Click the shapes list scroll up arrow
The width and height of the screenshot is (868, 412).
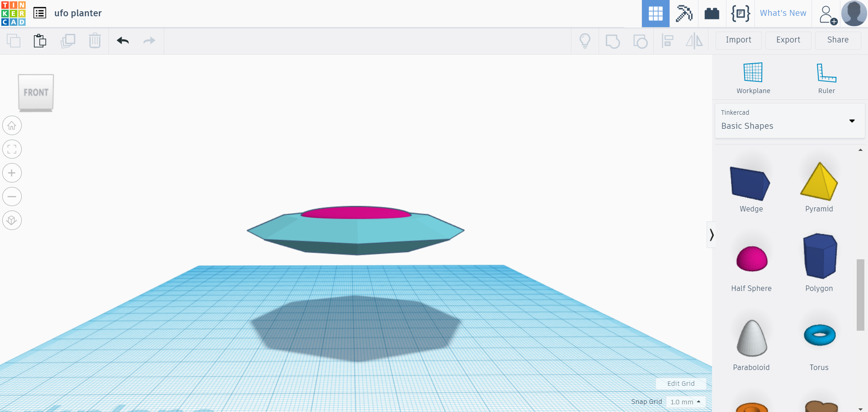click(x=860, y=150)
